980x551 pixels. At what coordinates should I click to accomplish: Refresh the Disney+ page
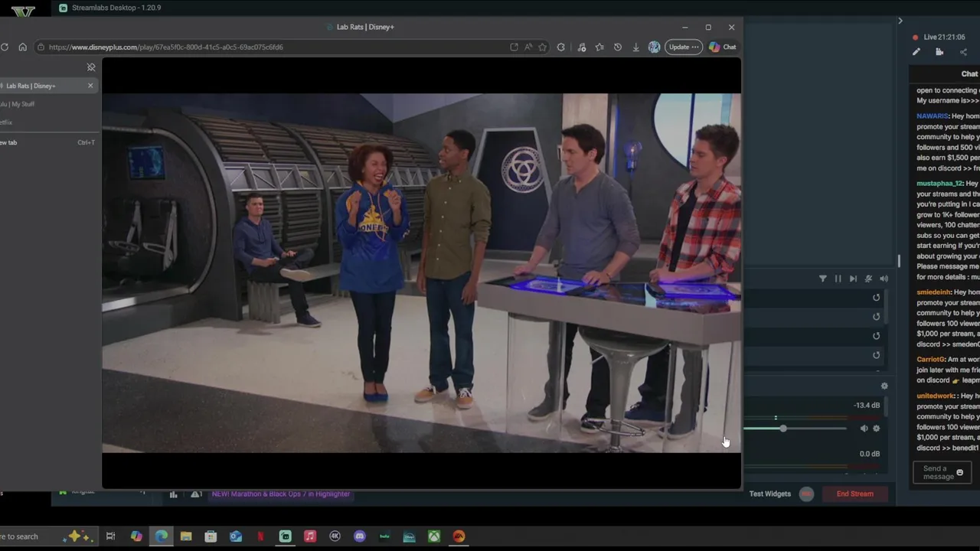(x=5, y=47)
